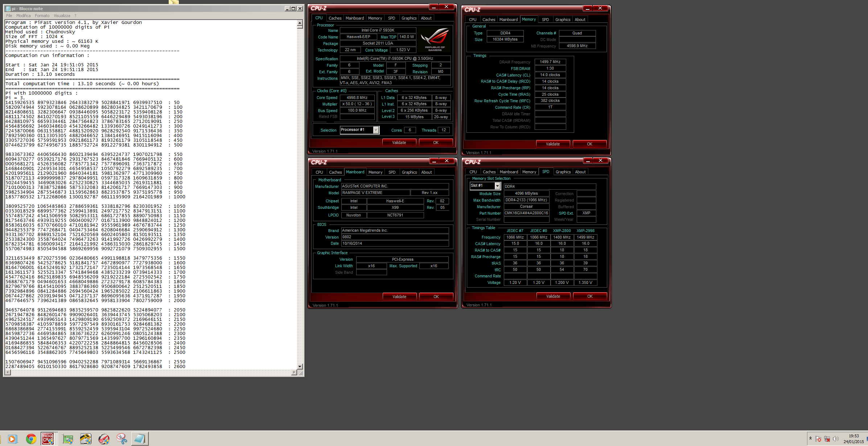Open the green graphics card utility taskbar icon
Screen dimensions: 868x446
tap(68, 439)
